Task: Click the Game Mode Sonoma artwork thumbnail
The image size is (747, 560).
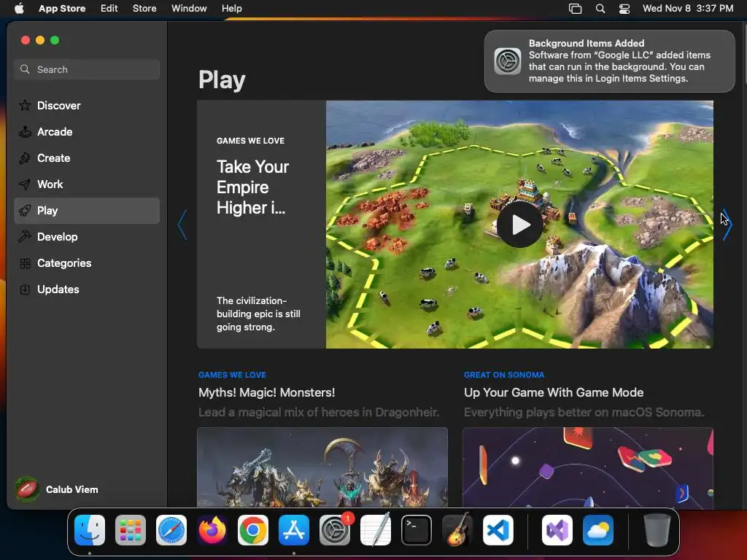Action: tap(588, 467)
